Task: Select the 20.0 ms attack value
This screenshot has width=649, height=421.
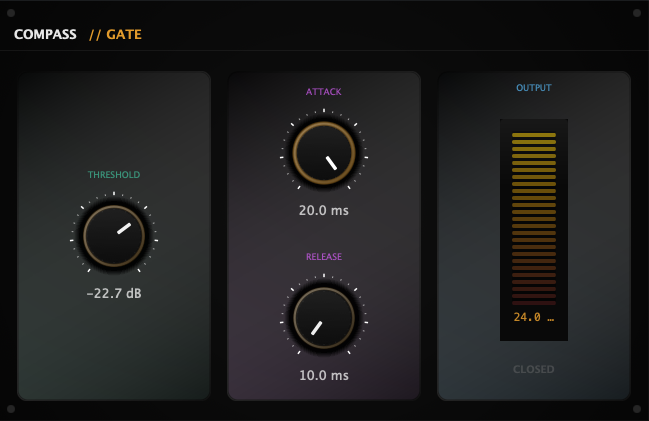Action: (324, 210)
